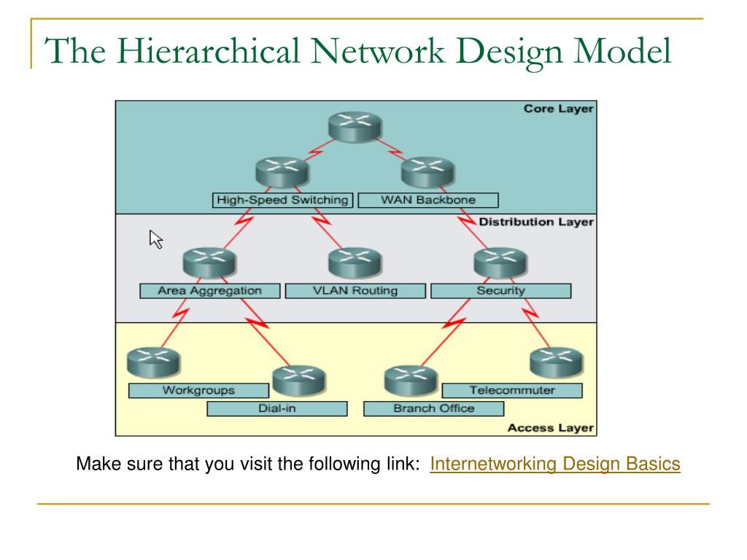Screen dimensions: 747x560
Task: Click the VLAN Routing router icon
Action: pos(355,262)
